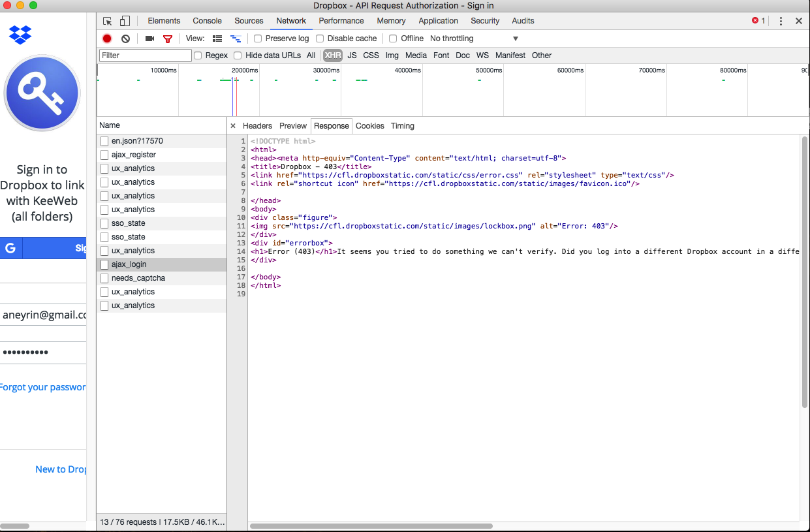Focus the masked password field
810x532 pixels.
tap(43, 352)
